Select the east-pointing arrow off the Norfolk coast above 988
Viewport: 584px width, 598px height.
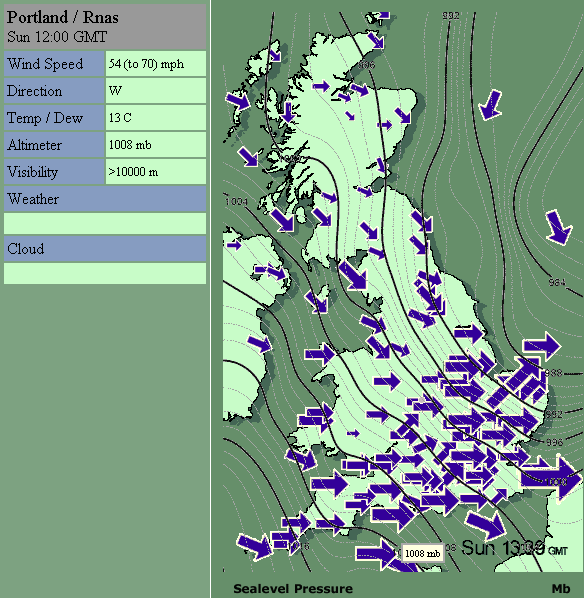[542, 346]
